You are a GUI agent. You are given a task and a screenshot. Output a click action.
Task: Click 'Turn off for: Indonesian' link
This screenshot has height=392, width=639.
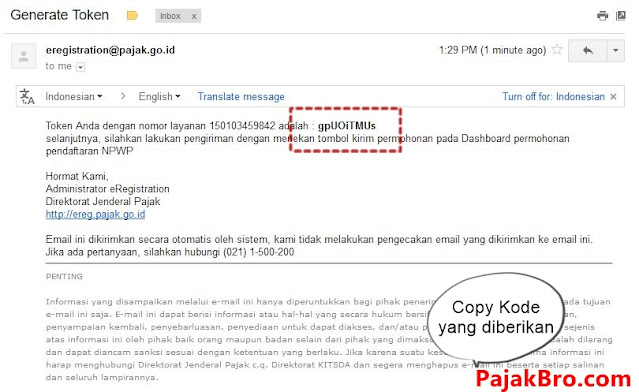[x=553, y=97]
